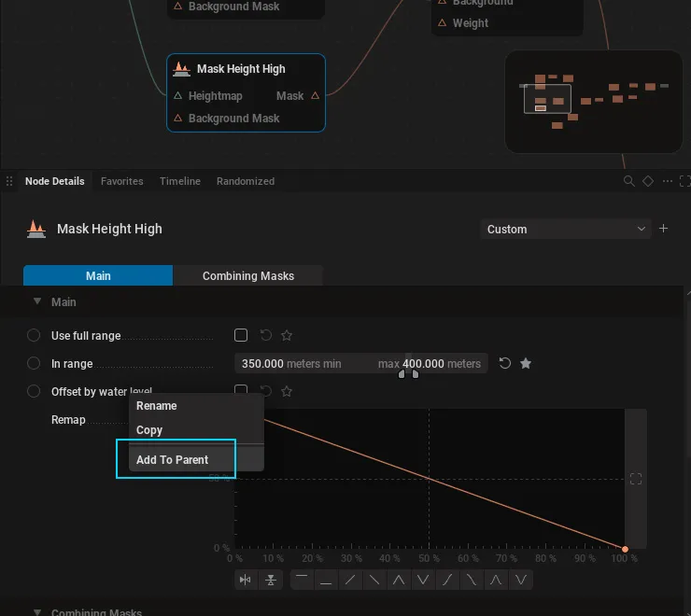Apply the flat high curve preset

(302, 580)
